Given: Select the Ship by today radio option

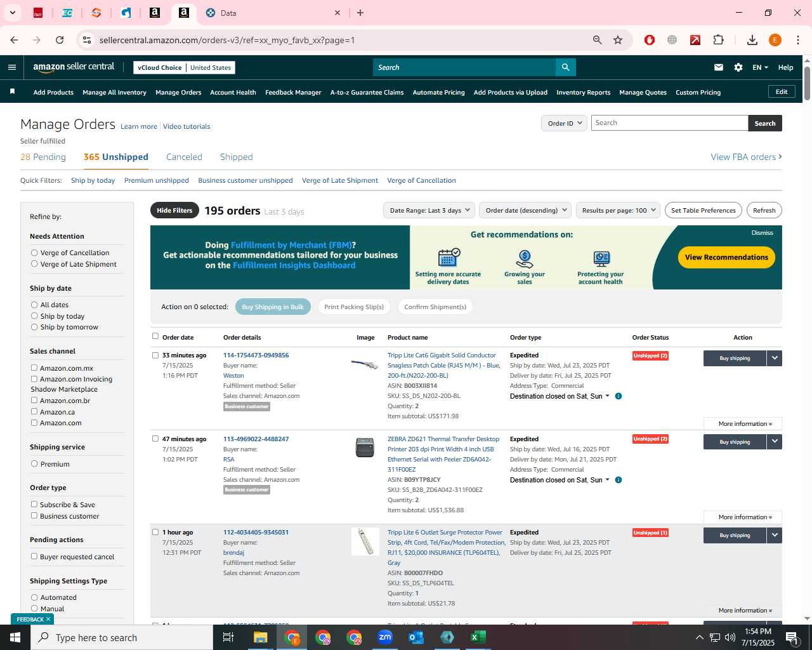Looking at the screenshot, I should (x=34, y=316).
